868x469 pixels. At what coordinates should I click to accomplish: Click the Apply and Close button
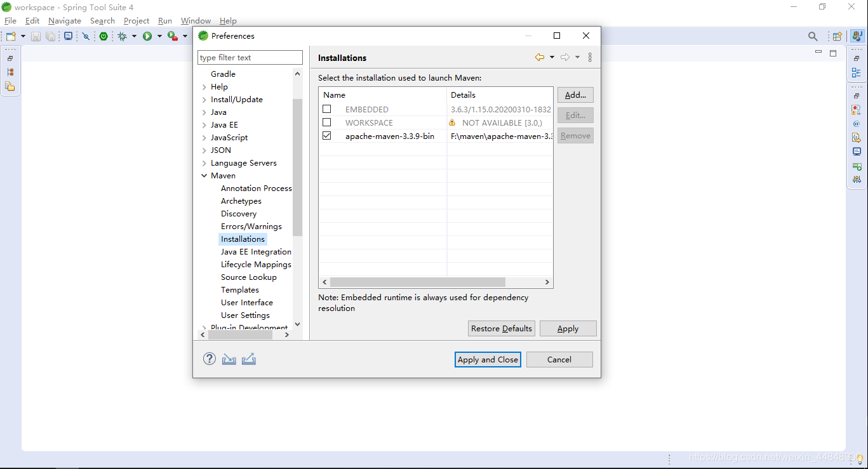pos(488,359)
